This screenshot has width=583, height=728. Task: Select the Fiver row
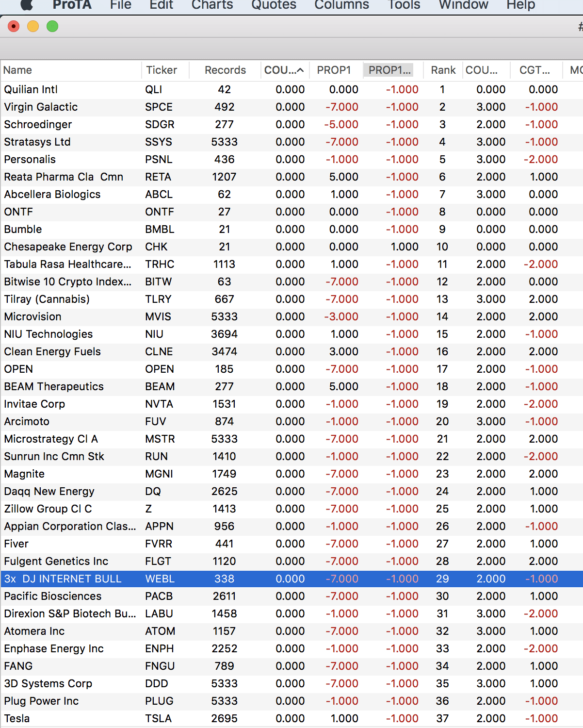coord(291,544)
